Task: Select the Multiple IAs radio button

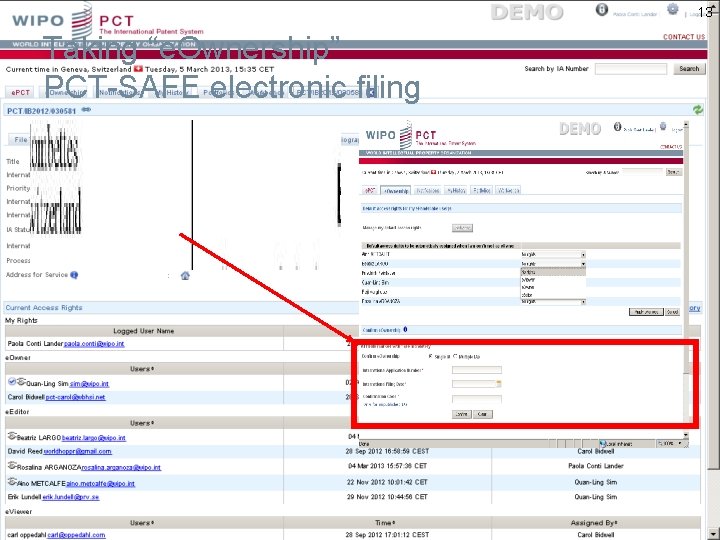Action: (x=455, y=356)
